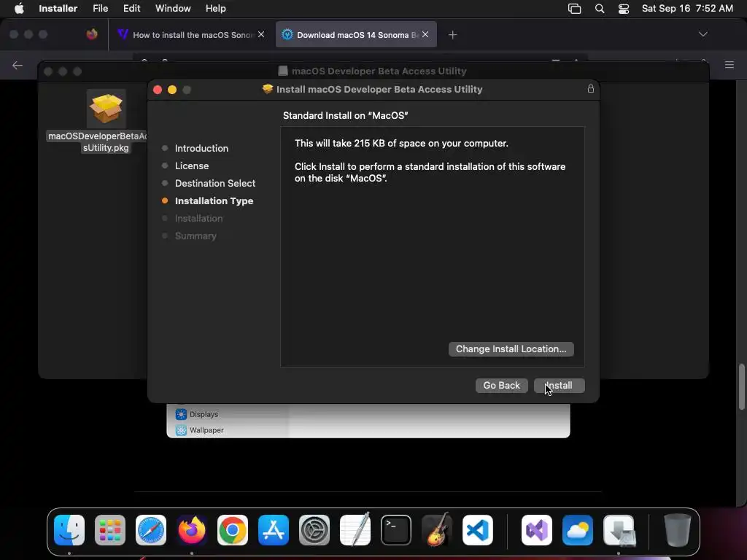This screenshot has height=560, width=747.
Task: Open the Edit menu
Action: coord(131,9)
